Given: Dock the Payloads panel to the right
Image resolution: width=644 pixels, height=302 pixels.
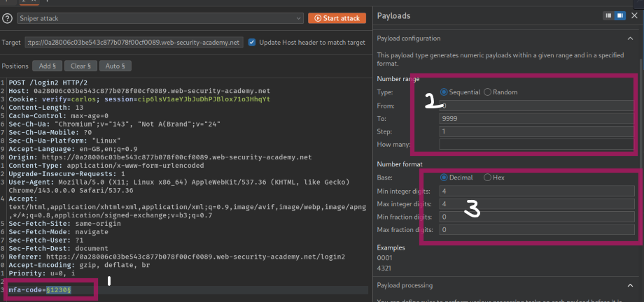Looking at the screenshot, I should [x=620, y=16].
